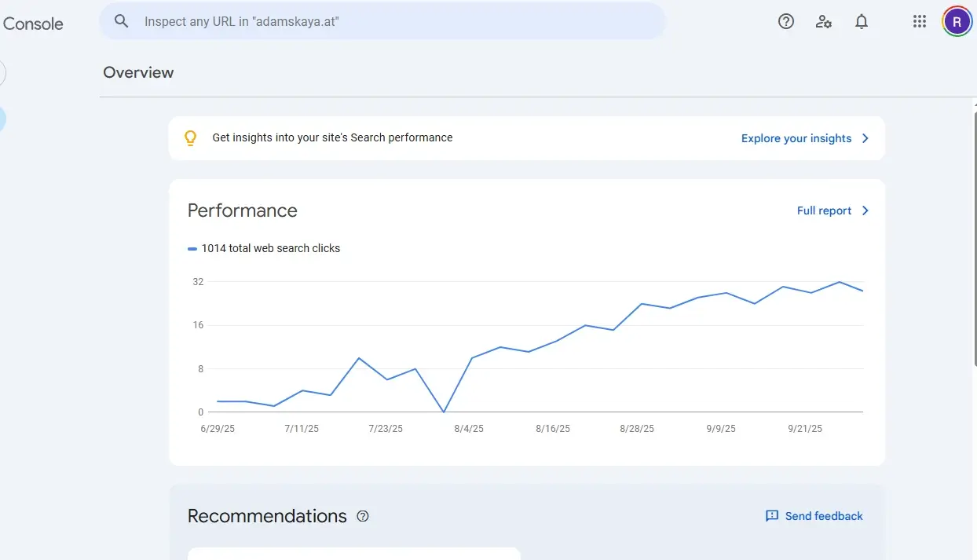The image size is (977, 560).
Task: Open the Help question mark icon
Action: (x=785, y=21)
